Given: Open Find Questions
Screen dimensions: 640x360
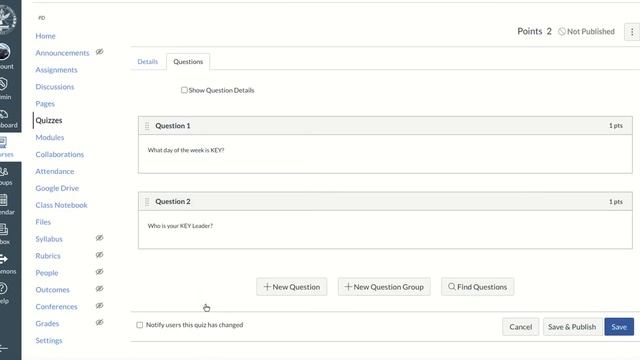Looking at the screenshot, I should tap(478, 287).
